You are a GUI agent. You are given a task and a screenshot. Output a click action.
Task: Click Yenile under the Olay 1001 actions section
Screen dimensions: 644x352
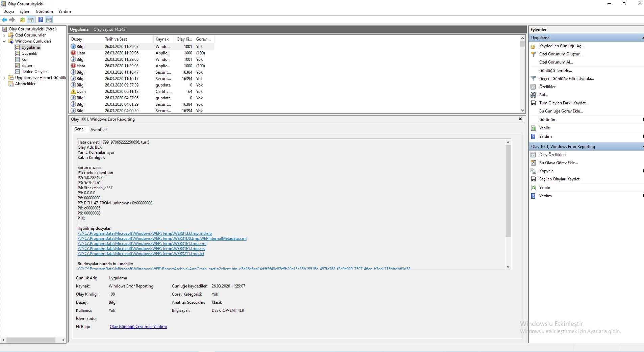[544, 187]
